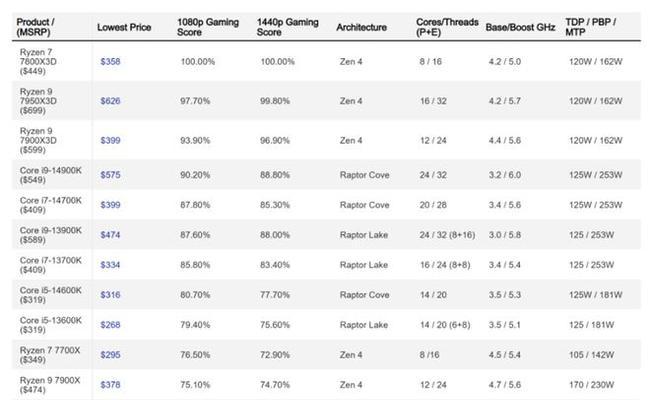Screen dimensions: 650x400
Task: Open the $399 price for Ryzen 9 7900X3D
Action: [x=110, y=141]
